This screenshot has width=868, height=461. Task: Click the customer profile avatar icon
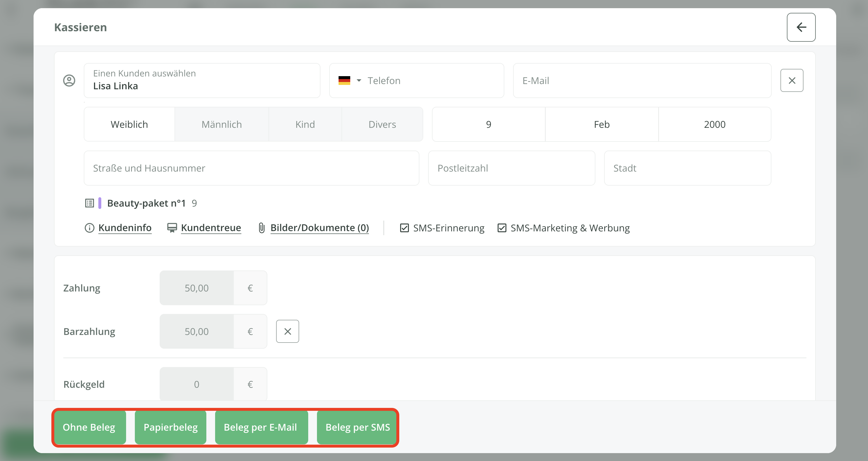[x=69, y=81]
